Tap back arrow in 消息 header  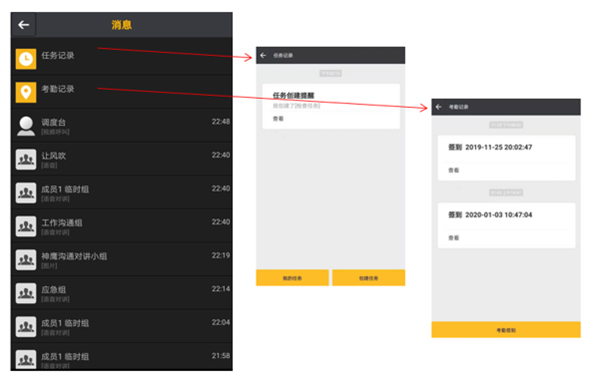[23, 25]
